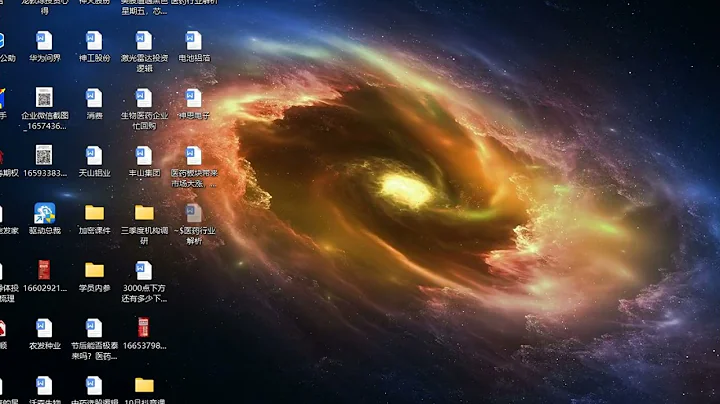Open the 神工股份 document
The height and width of the screenshot is (404, 720).
(94, 41)
